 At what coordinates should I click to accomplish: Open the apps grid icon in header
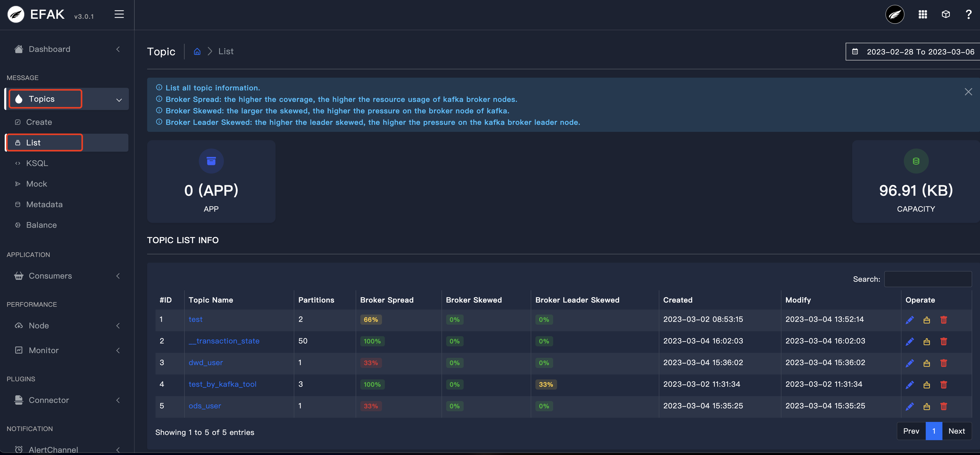[x=923, y=14]
